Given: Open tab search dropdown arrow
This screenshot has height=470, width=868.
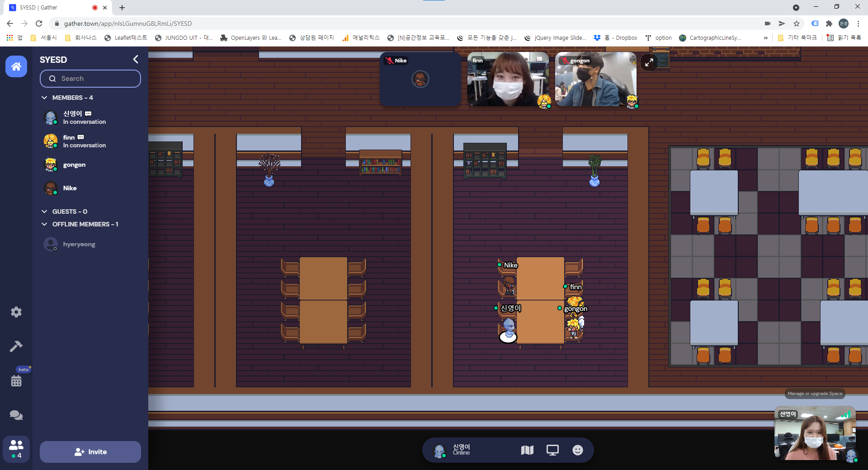Looking at the screenshot, I should (x=796, y=8).
